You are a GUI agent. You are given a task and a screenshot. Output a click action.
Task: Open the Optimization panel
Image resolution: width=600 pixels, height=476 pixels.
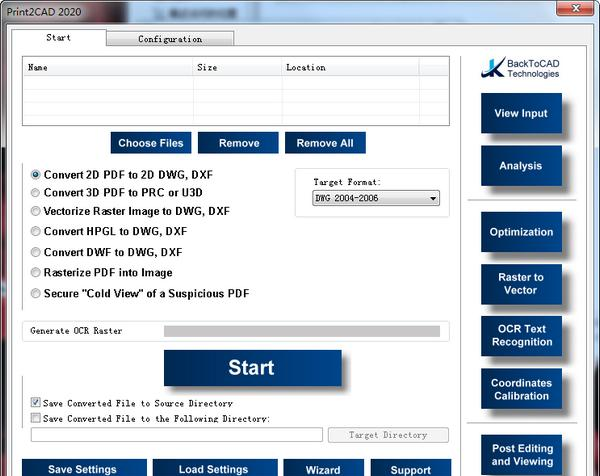tap(521, 232)
